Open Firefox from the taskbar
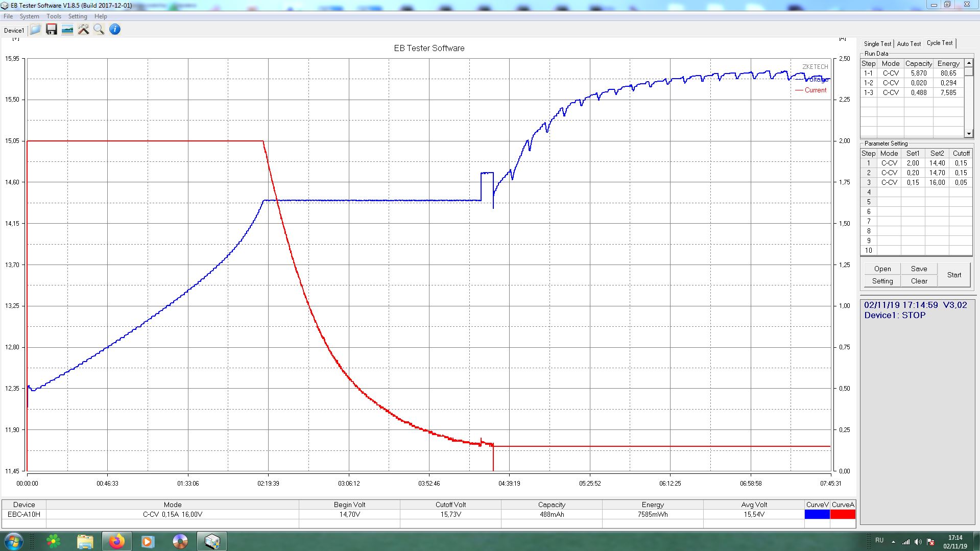 coord(116,541)
